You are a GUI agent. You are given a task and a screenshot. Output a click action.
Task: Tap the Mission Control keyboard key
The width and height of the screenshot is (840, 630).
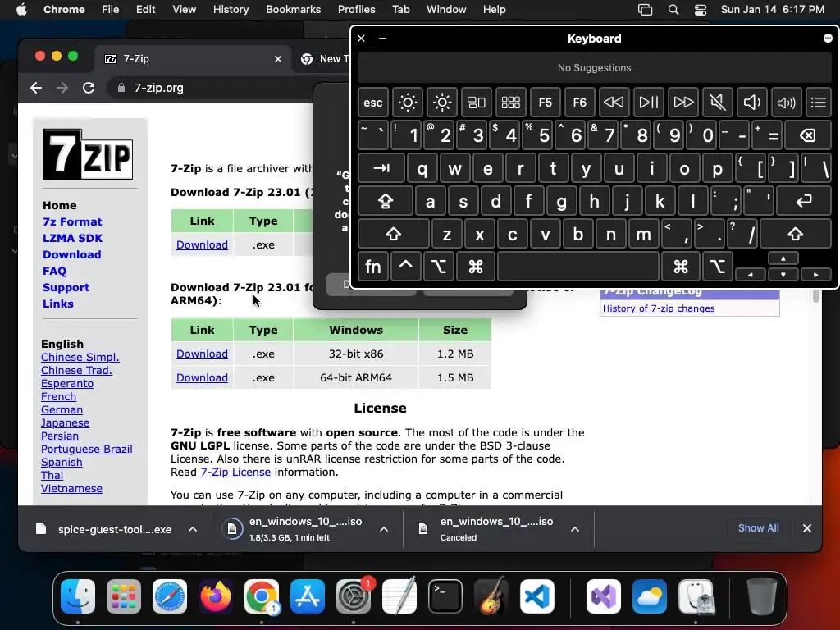(477, 103)
